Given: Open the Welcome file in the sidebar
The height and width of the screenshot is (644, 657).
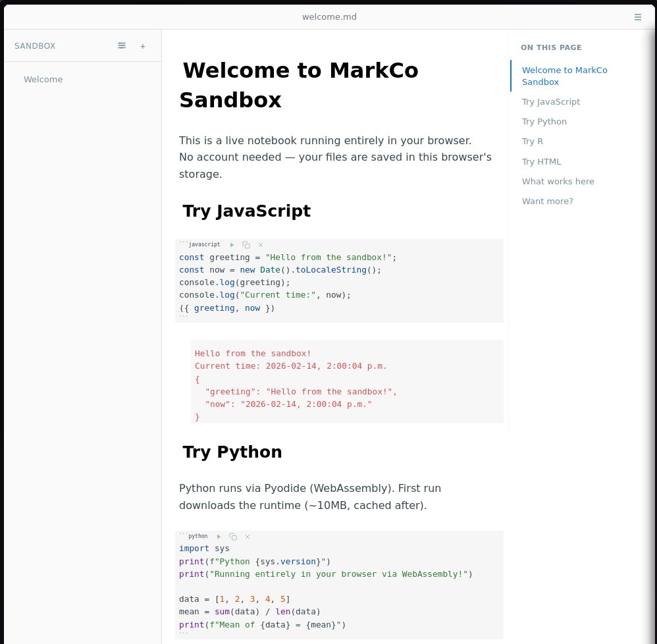Looking at the screenshot, I should point(43,79).
